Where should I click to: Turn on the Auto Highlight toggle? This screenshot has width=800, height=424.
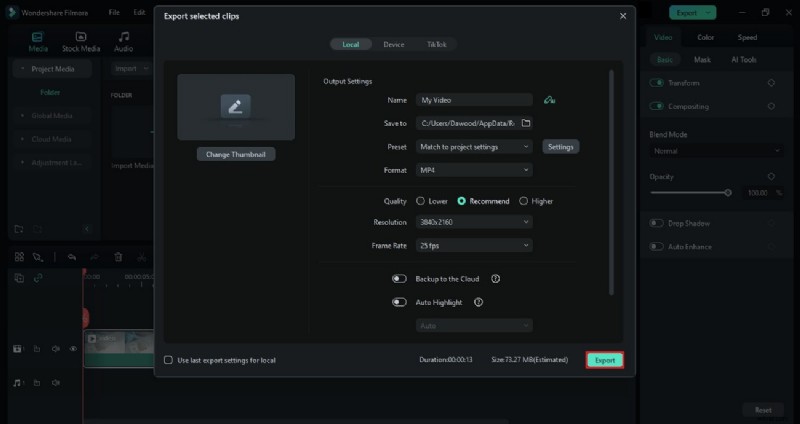(400, 302)
